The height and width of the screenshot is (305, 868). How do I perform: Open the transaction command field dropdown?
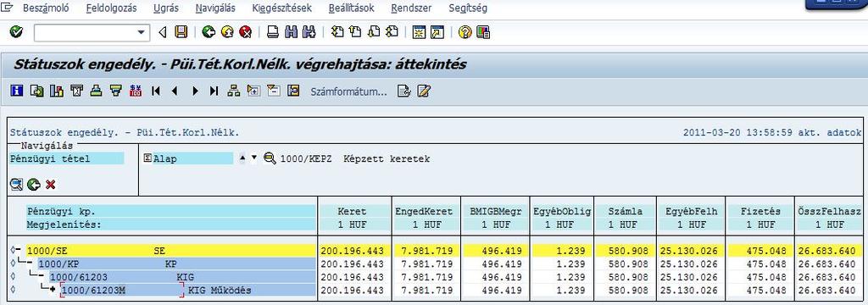[142, 33]
